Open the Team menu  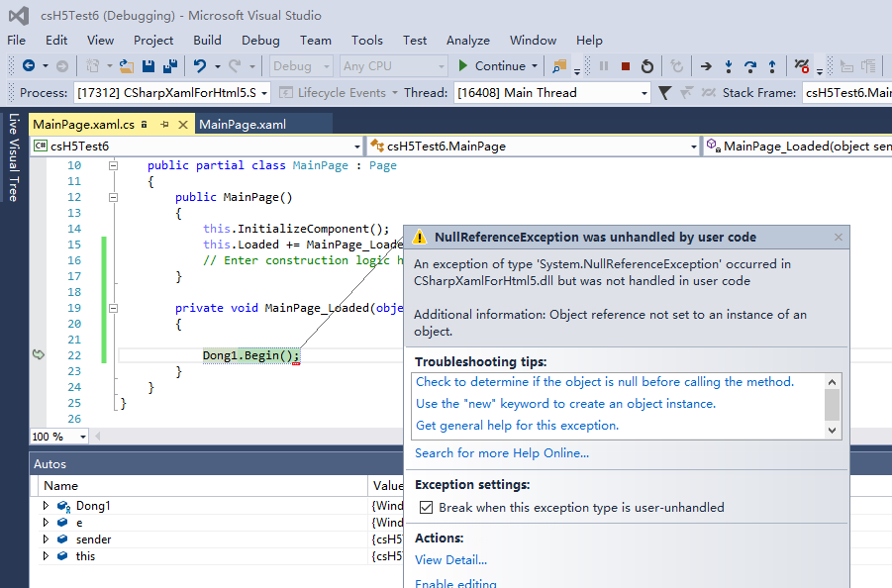(316, 41)
